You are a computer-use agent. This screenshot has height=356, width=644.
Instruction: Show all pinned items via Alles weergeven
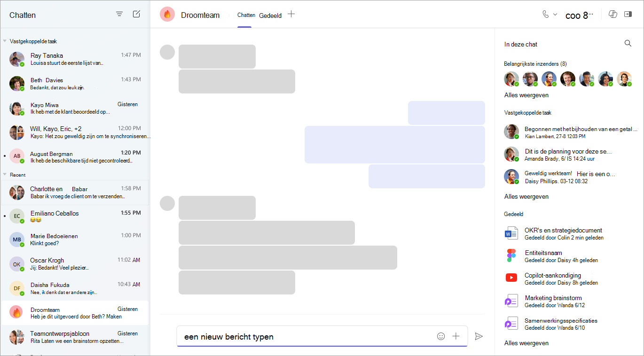(x=526, y=196)
